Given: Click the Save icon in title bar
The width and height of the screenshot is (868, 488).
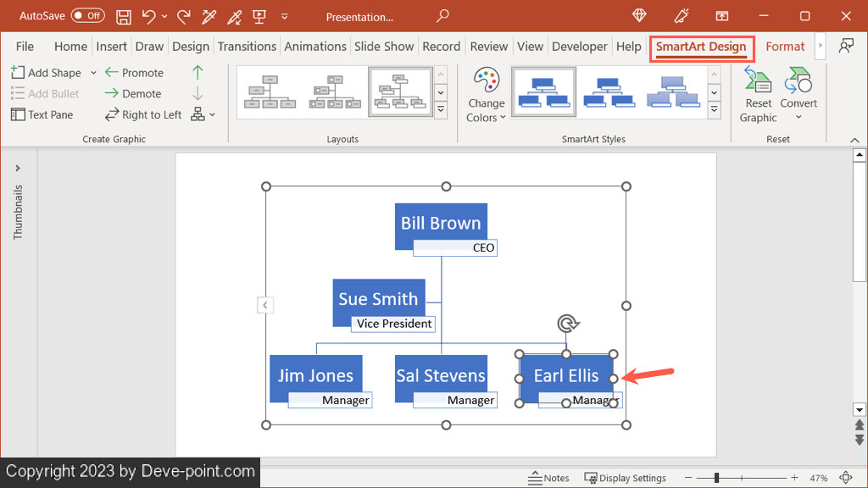Looking at the screenshot, I should [x=124, y=16].
